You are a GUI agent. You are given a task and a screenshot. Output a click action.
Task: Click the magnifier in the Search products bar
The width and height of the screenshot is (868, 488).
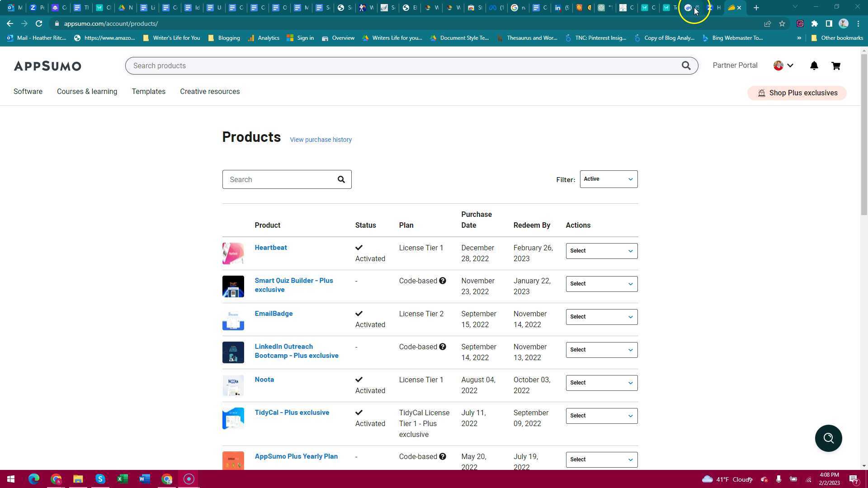pyautogui.click(x=686, y=66)
